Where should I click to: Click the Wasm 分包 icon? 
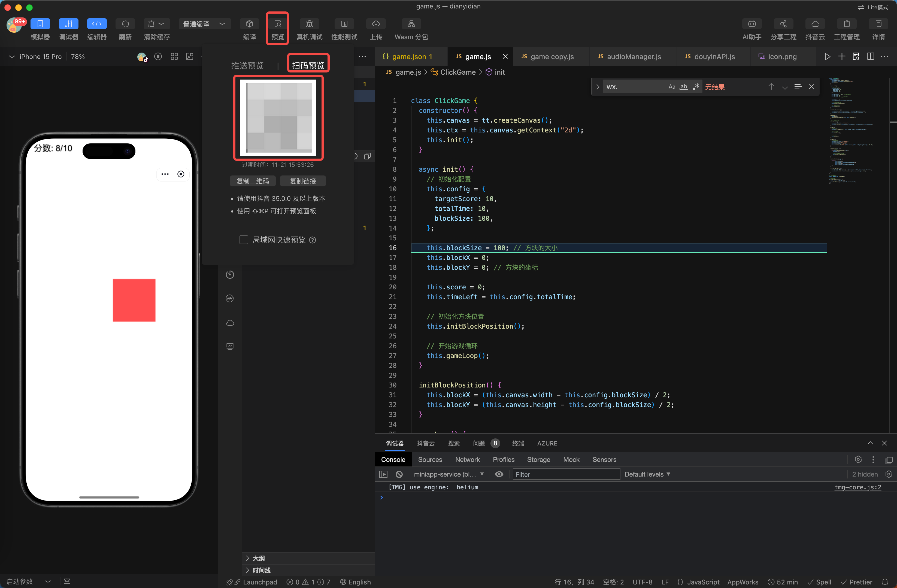tap(411, 24)
